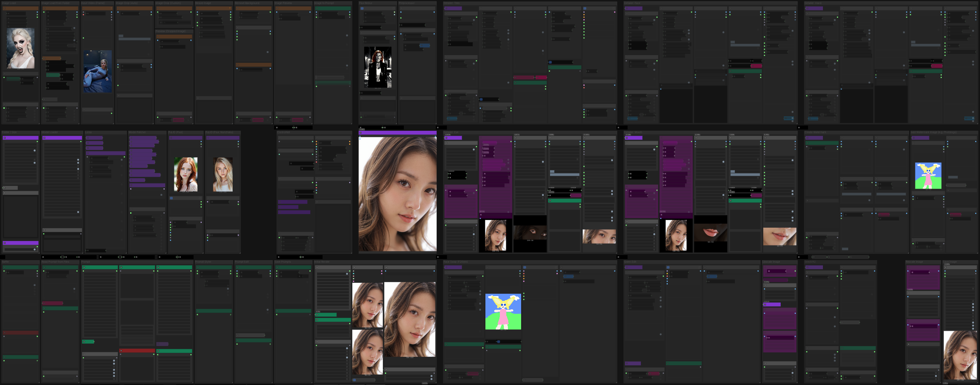980x385 pixels.
Task: Click the "Remove Background" group title
Action: tap(248, 3)
